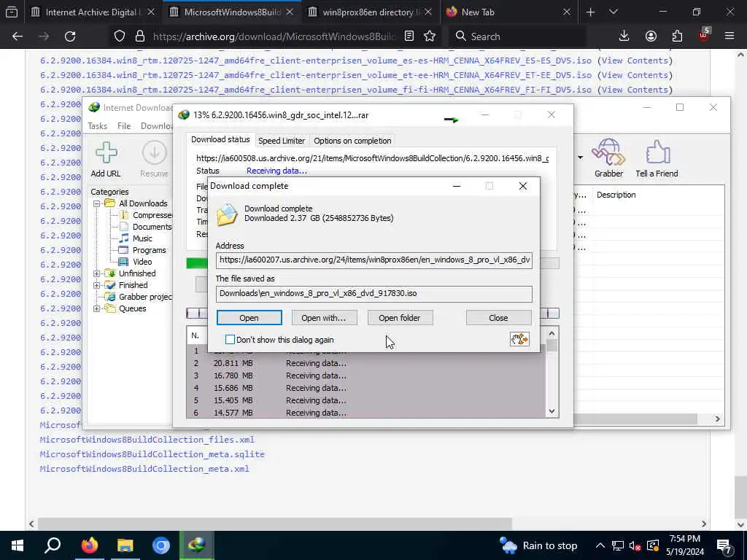Open Firefox downloads panel
Viewport: 747px width, 560px height.
click(x=624, y=36)
